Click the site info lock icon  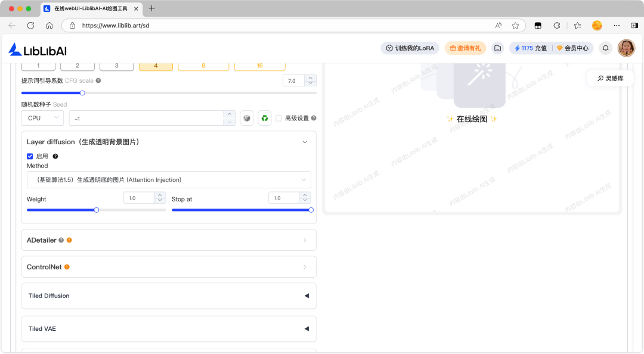72,26
